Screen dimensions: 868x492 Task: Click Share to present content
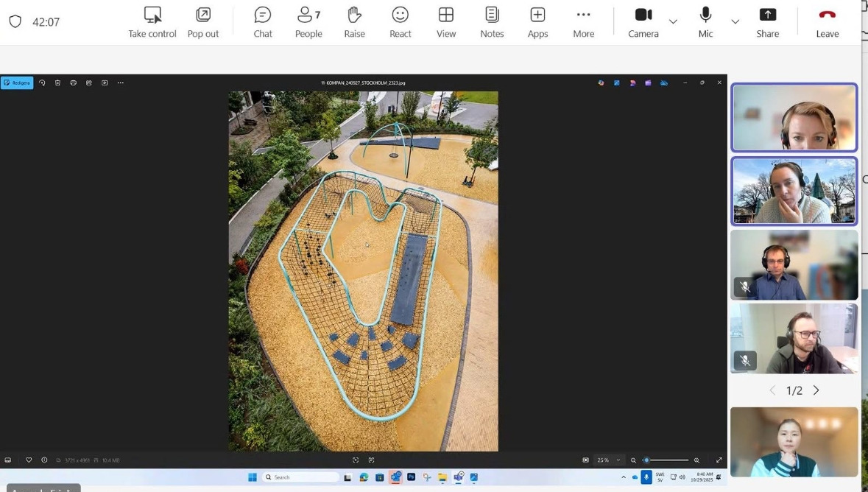click(x=768, y=22)
